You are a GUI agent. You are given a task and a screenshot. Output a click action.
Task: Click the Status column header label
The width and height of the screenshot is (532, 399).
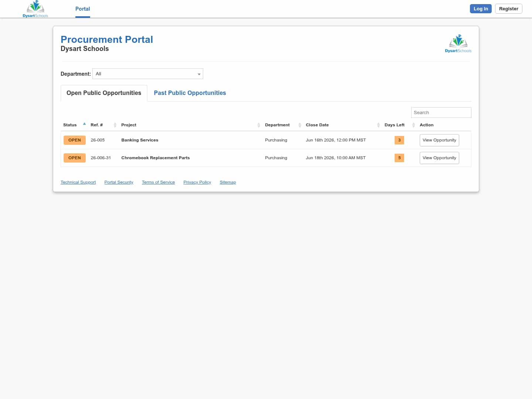pyautogui.click(x=70, y=125)
